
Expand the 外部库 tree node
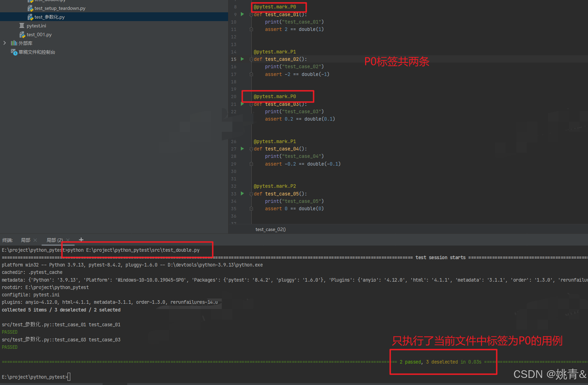pos(5,43)
